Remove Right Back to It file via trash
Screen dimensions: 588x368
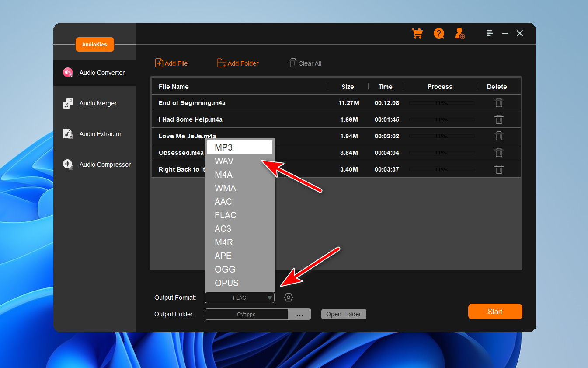click(x=499, y=169)
